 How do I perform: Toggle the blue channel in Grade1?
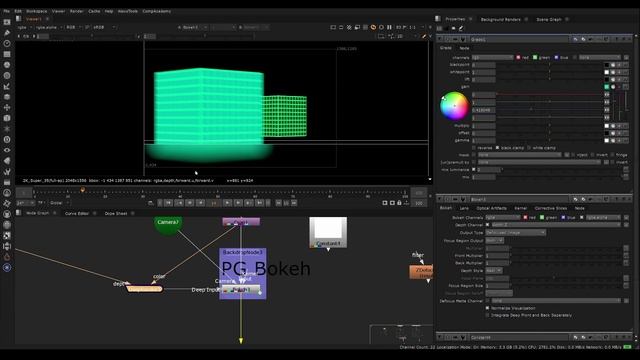coord(556,58)
